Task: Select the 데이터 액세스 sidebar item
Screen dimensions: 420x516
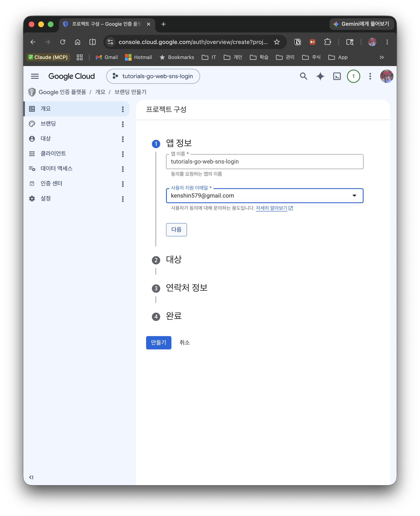Action: pyautogui.click(x=76, y=169)
